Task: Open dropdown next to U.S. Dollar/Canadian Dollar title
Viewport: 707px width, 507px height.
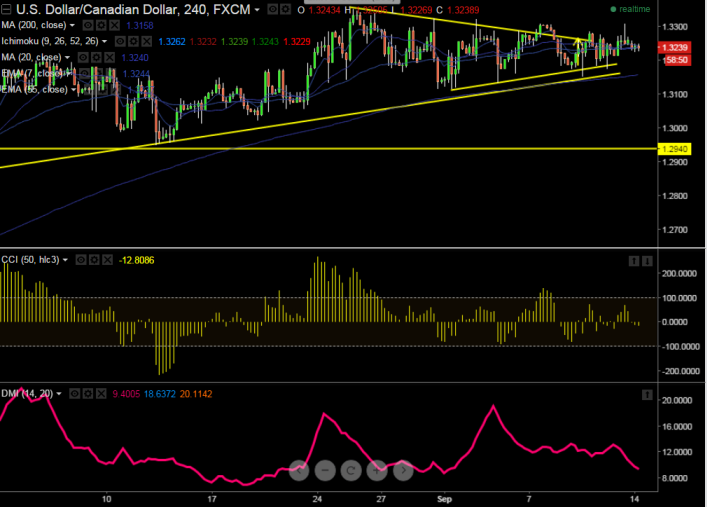Action: click(257, 9)
